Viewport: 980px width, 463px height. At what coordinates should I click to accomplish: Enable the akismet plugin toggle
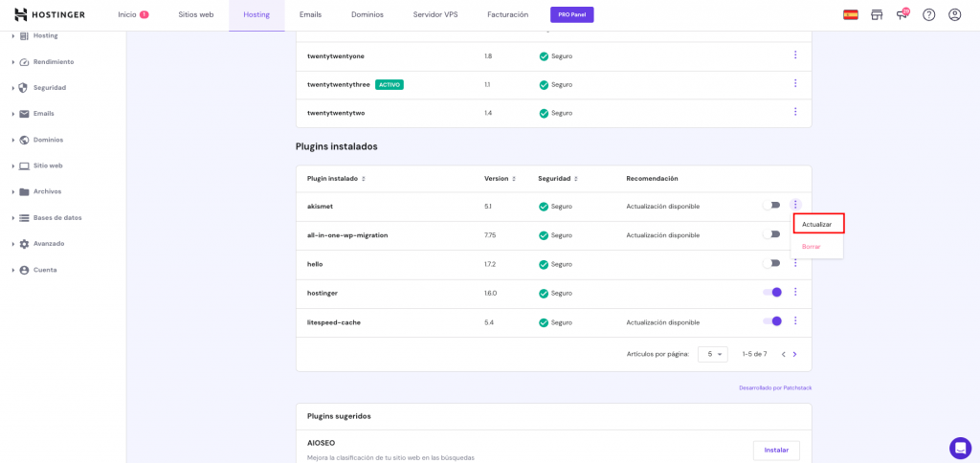click(770, 206)
